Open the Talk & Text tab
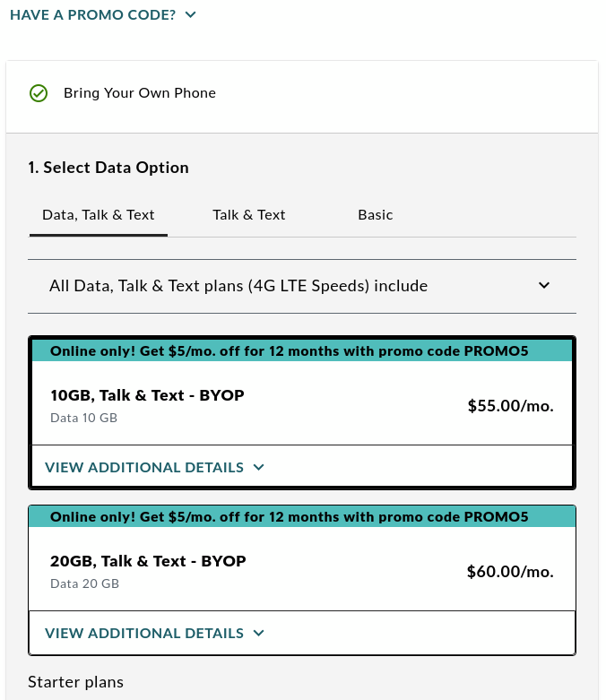This screenshot has height=700, width=606. pos(249,215)
